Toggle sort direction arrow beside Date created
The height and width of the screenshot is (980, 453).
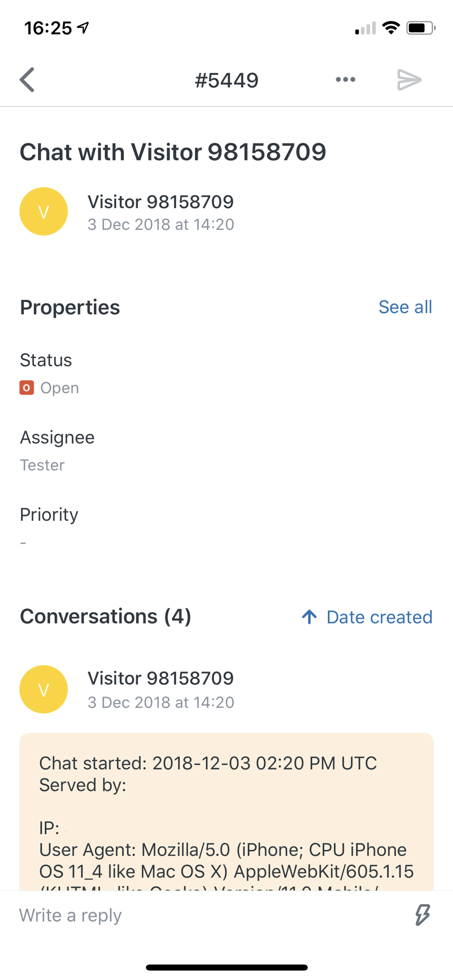pyautogui.click(x=309, y=617)
